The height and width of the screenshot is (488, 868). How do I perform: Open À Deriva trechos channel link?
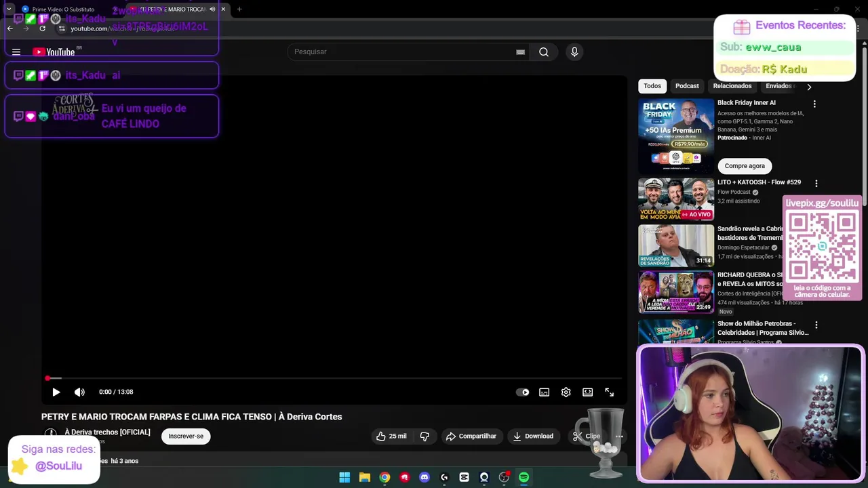click(x=107, y=432)
